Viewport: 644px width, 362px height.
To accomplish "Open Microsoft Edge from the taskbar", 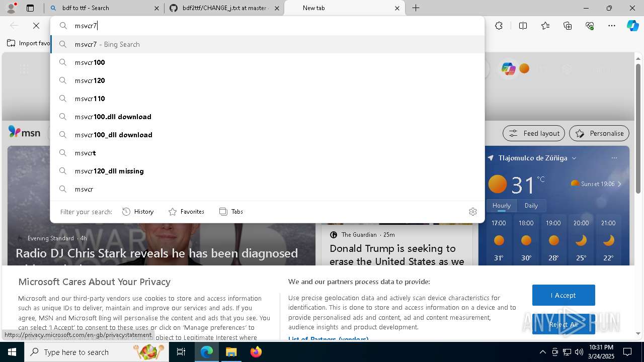I will [207, 352].
